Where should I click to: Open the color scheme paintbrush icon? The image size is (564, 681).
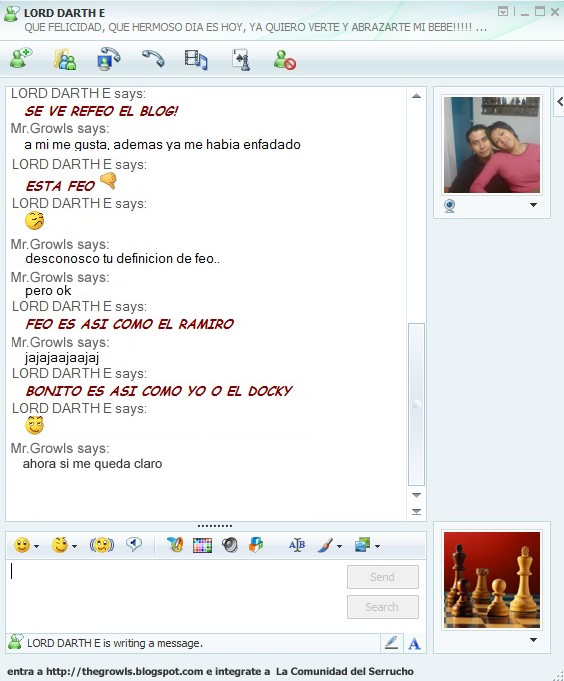[325, 545]
